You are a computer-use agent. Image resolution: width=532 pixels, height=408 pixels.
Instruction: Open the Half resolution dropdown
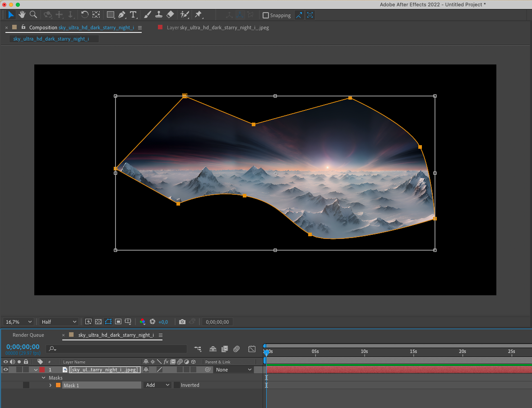point(59,322)
